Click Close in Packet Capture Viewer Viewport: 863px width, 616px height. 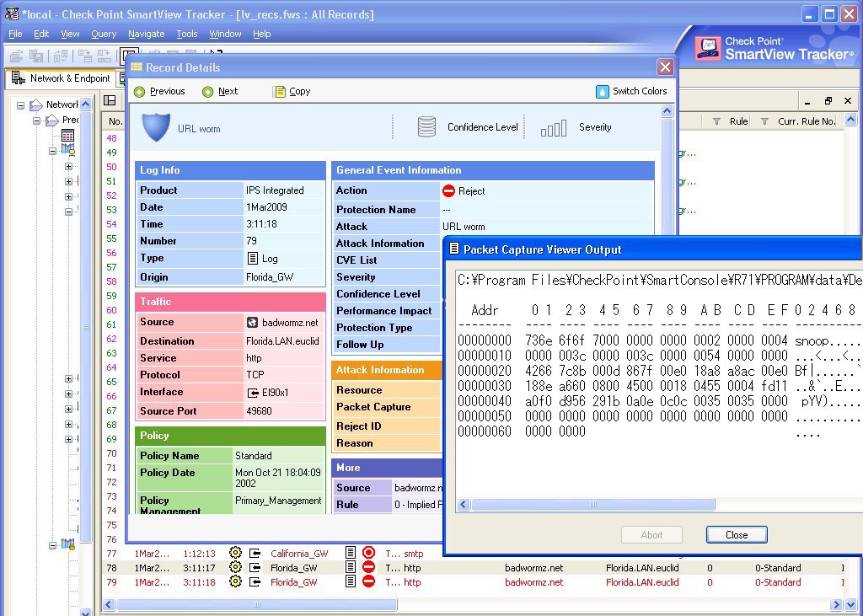pos(737,534)
